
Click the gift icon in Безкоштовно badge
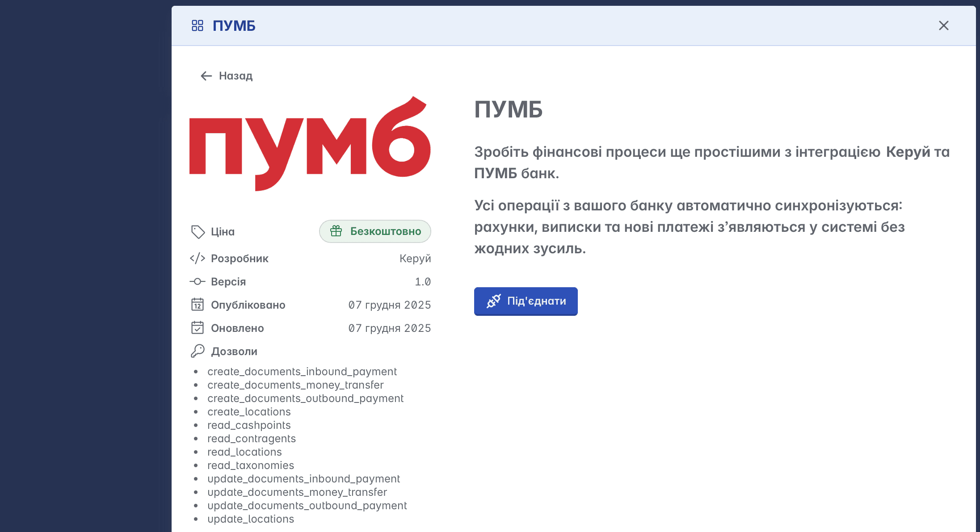[336, 231]
